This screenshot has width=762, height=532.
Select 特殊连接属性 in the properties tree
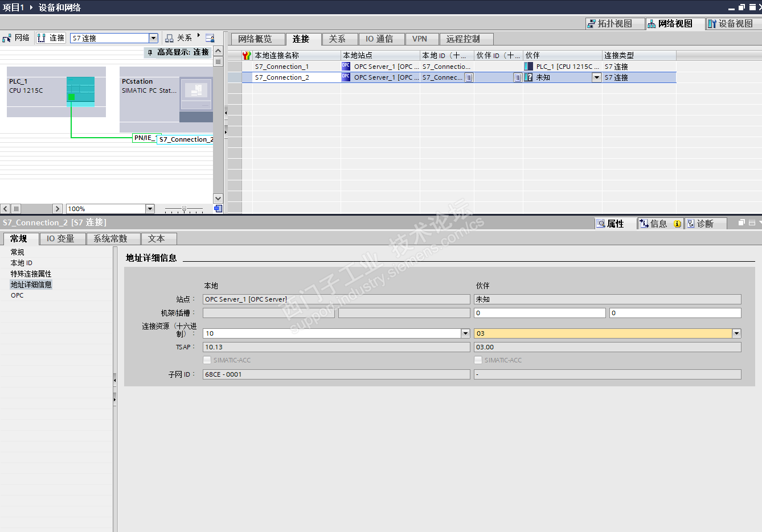coord(31,274)
